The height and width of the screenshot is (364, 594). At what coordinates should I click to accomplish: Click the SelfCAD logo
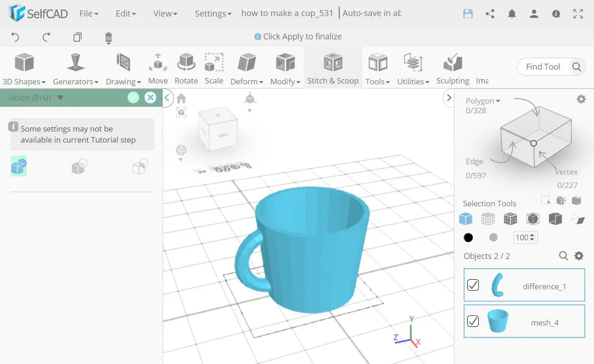click(x=39, y=13)
